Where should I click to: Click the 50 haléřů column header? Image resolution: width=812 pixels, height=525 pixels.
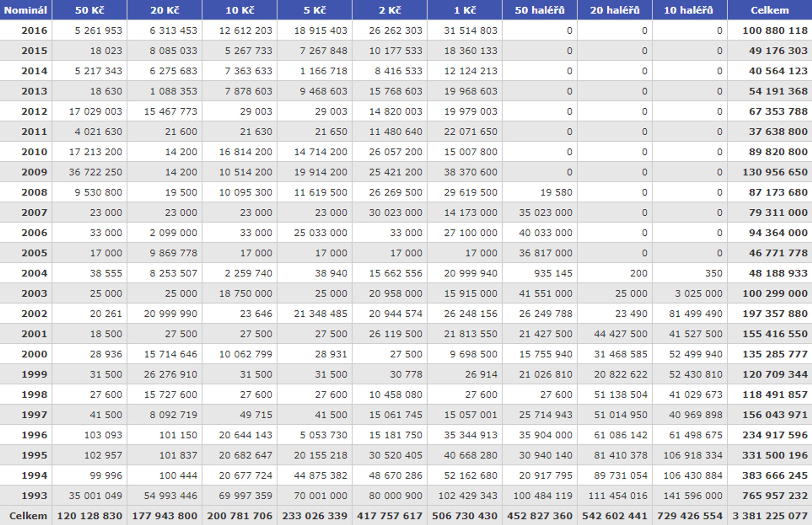pyautogui.click(x=540, y=10)
